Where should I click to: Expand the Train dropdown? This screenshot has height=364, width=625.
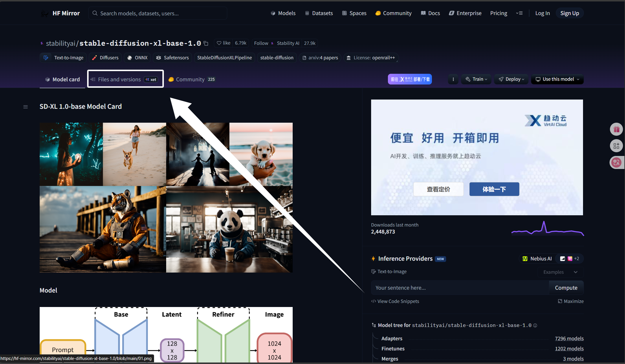click(476, 79)
